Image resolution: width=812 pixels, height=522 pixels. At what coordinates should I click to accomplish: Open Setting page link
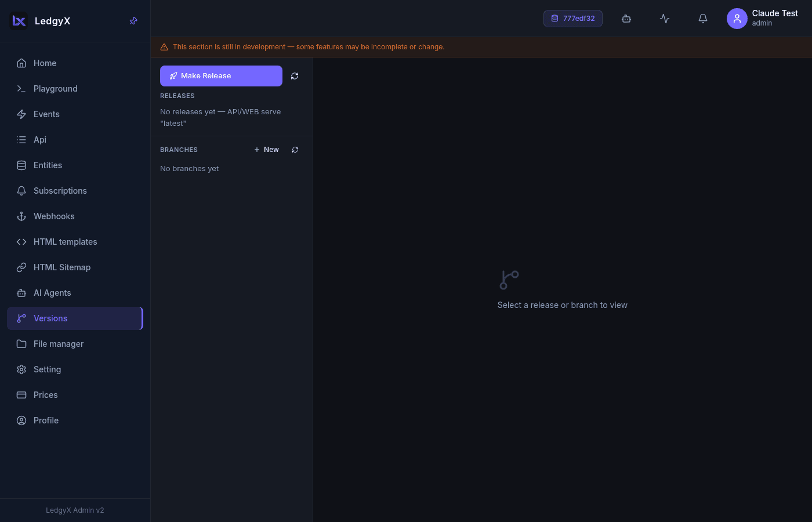[75, 369]
